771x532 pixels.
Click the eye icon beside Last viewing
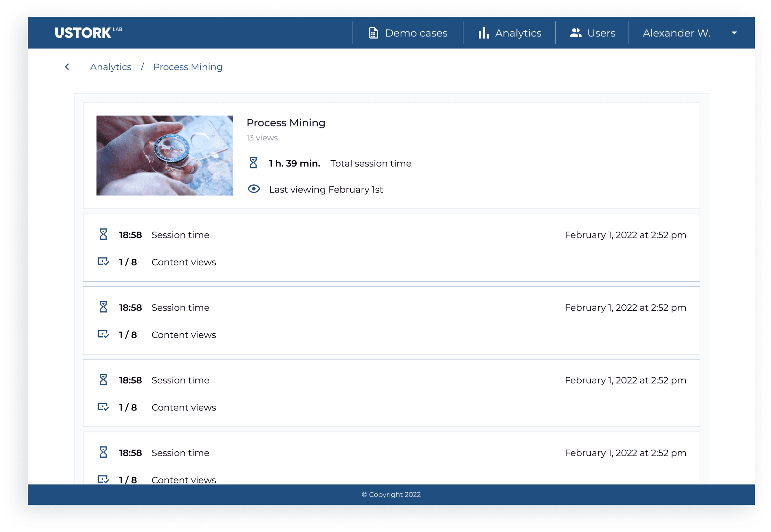[253, 189]
